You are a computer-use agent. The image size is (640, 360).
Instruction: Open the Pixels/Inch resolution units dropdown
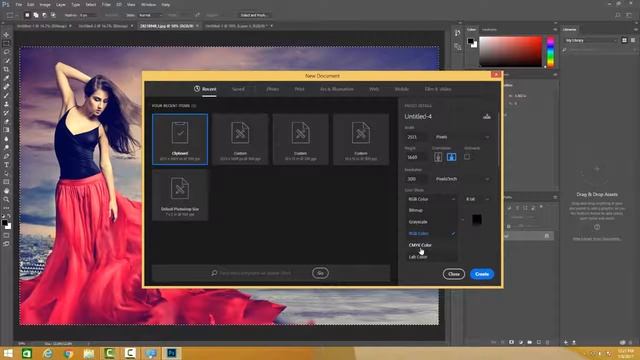coord(462,179)
